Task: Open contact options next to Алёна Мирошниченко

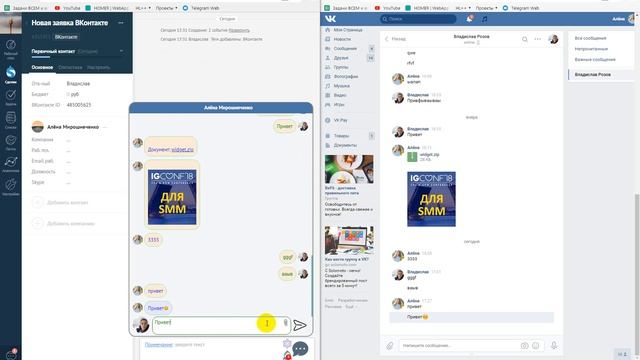Action: [104, 127]
